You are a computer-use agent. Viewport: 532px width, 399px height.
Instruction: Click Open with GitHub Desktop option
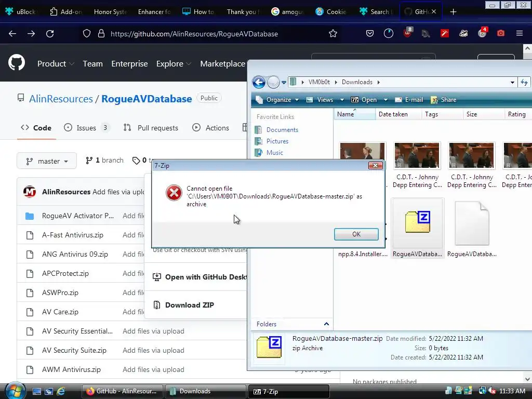pyautogui.click(x=201, y=277)
